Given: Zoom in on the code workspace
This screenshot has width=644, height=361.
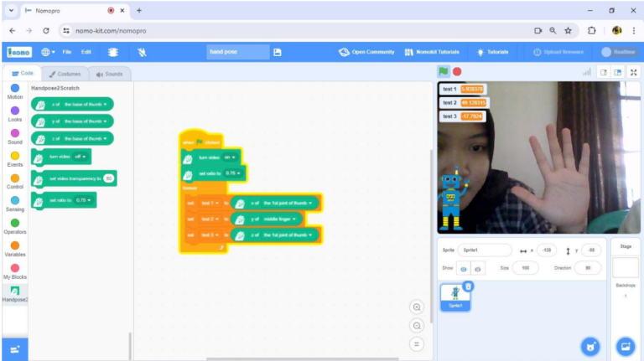Looking at the screenshot, I should [416, 307].
